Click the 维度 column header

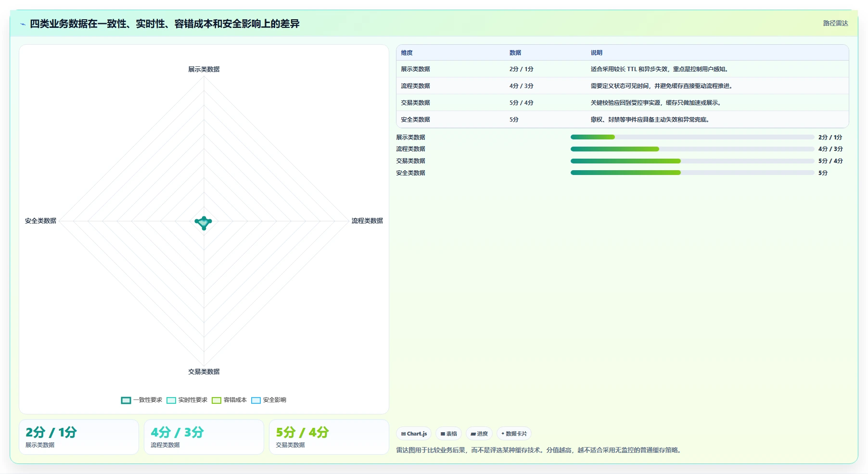click(407, 53)
